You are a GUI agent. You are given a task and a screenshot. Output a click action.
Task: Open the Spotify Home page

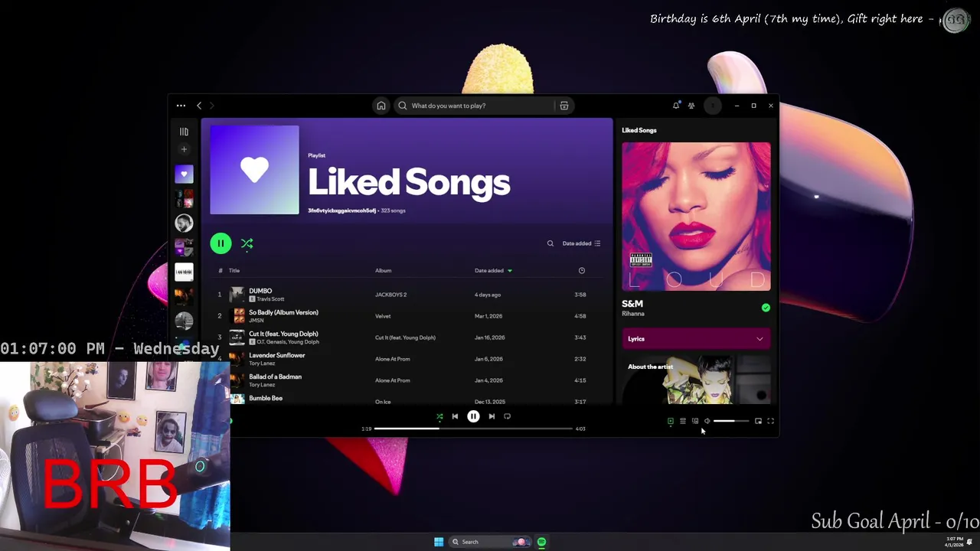click(x=381, y=106)
